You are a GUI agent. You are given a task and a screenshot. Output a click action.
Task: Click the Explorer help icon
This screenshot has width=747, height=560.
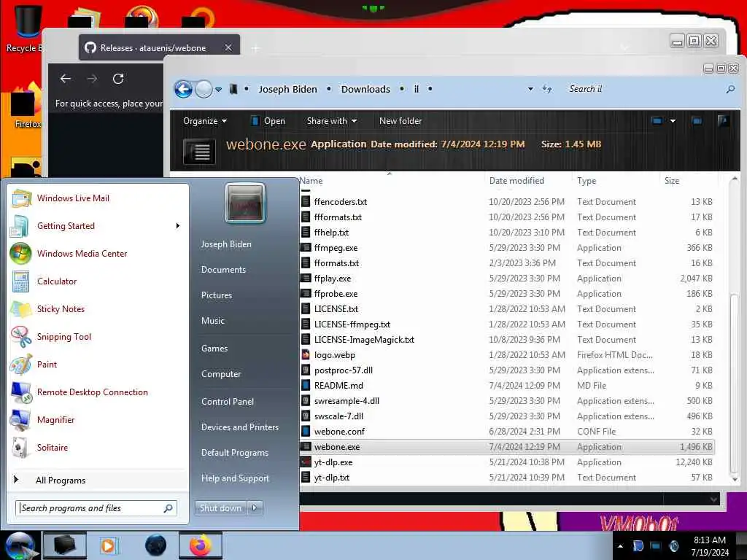pyautogui.click(x=723, y=121)
